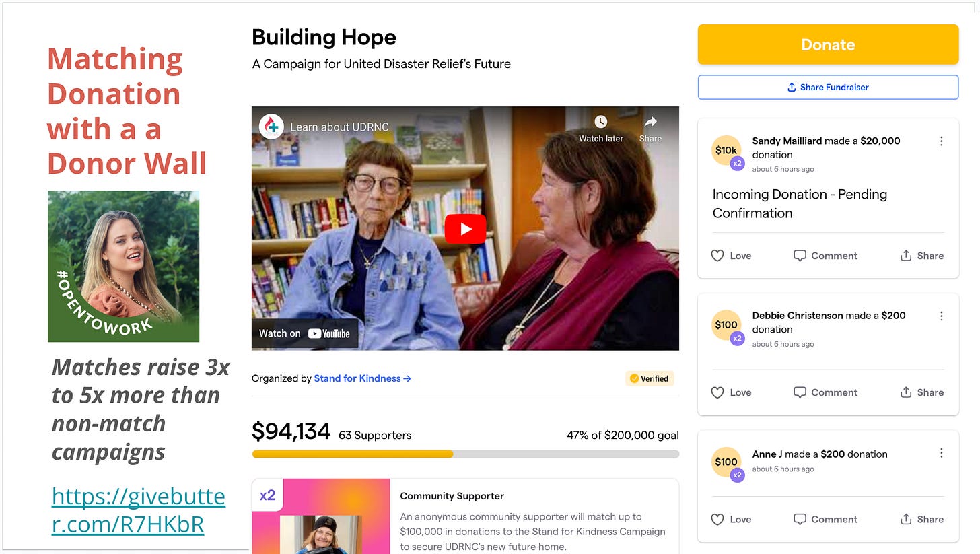
Task: Click the YouTube Share arrow icon
Action: 650,122
